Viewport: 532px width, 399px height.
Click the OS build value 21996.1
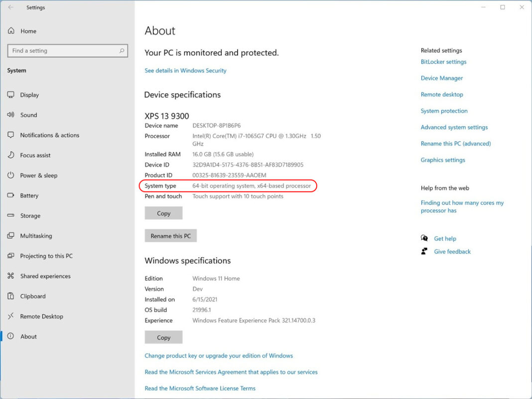(x=202, y=310)
